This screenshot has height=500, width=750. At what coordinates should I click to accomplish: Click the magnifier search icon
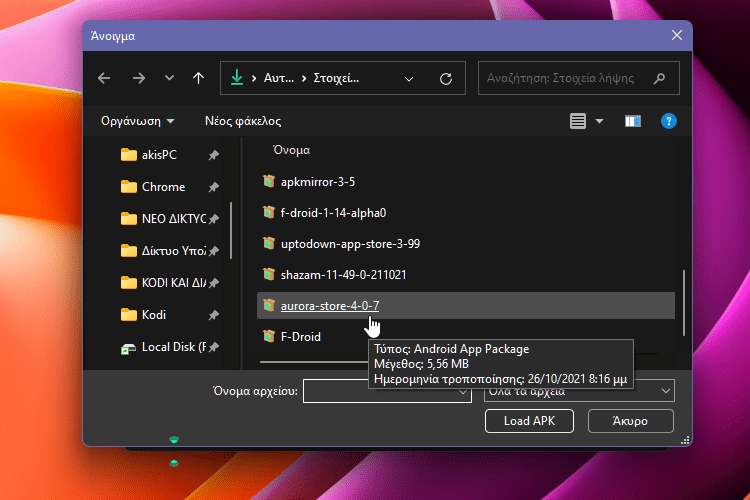660,78
